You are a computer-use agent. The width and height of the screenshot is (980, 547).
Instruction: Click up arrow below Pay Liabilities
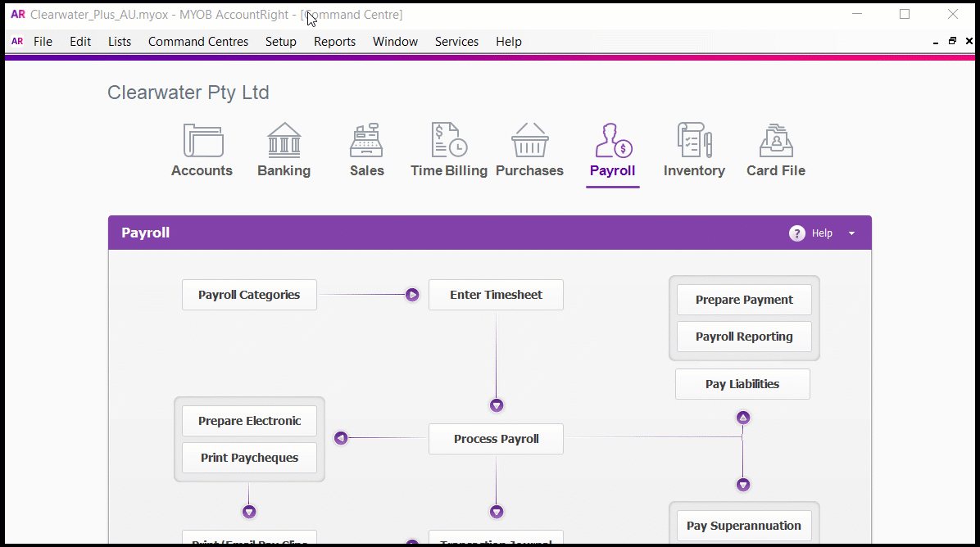point(743,417)
